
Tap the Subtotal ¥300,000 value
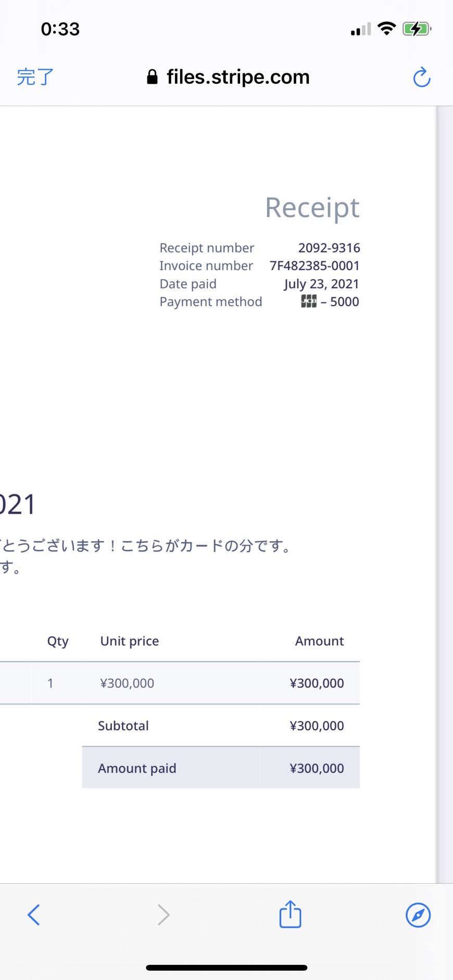317,726
